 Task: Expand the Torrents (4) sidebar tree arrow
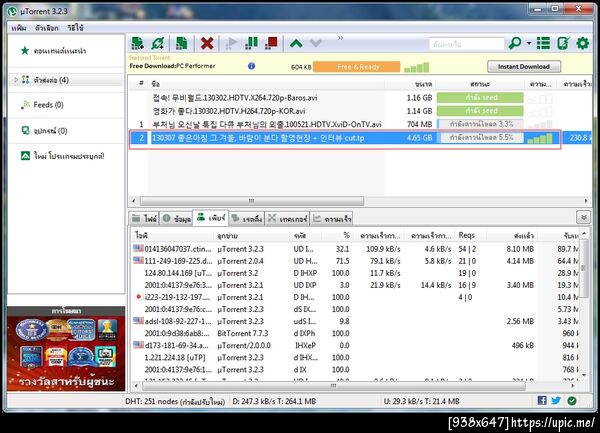click(x=16, y=80)
